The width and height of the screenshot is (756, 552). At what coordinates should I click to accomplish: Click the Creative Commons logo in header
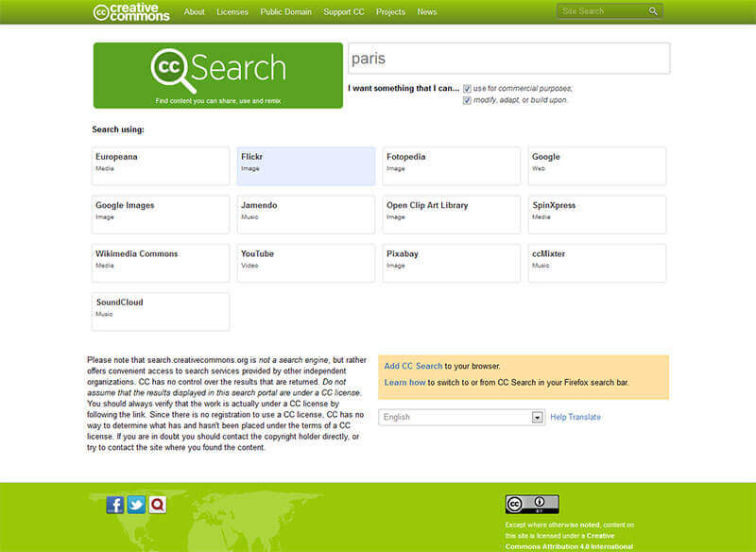tap(131, 12)
